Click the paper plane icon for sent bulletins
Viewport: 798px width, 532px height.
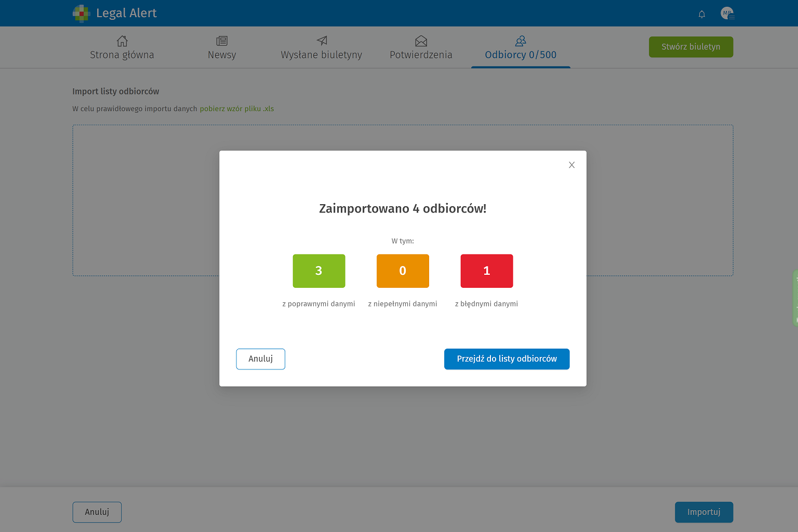tap(322, 41)
